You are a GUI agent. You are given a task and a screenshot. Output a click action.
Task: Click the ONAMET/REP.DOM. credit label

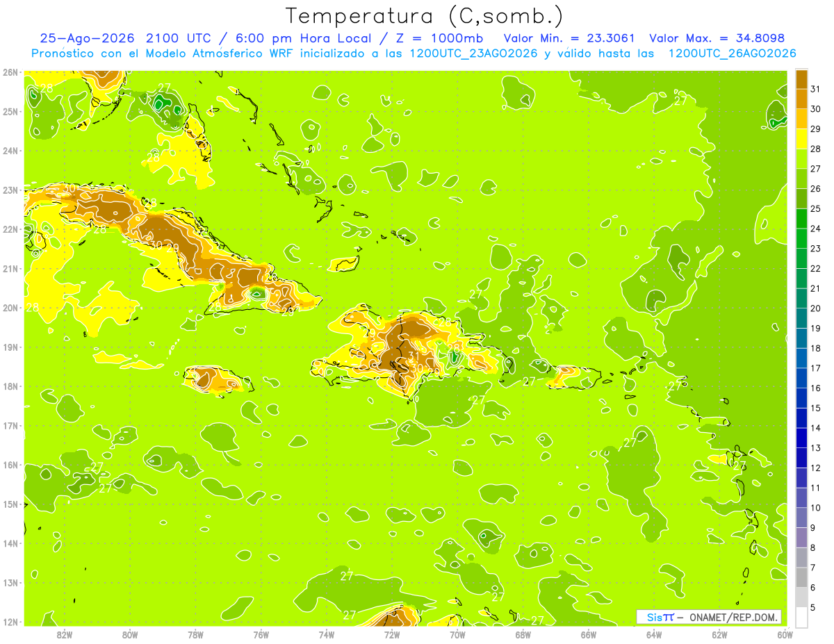pyautogui.click(x=734, y=617)
